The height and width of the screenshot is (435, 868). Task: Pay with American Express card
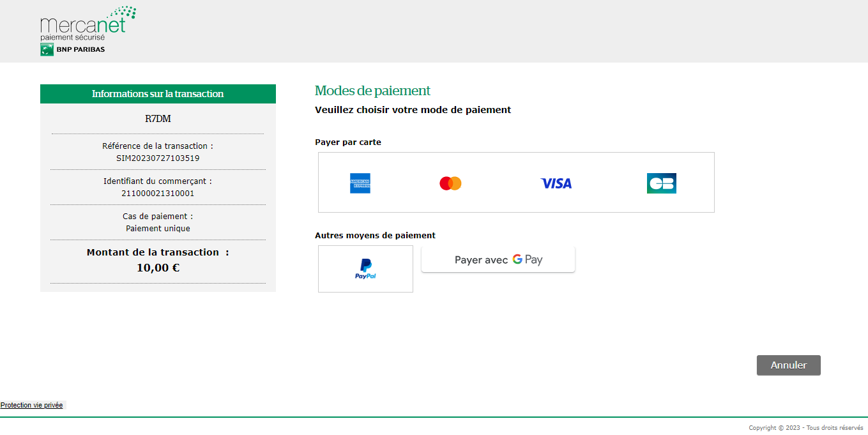pos(360,183)
